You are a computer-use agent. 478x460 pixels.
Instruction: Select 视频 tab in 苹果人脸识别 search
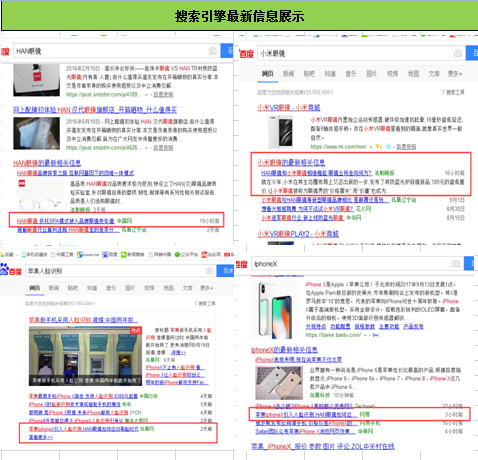pos(149,288)
